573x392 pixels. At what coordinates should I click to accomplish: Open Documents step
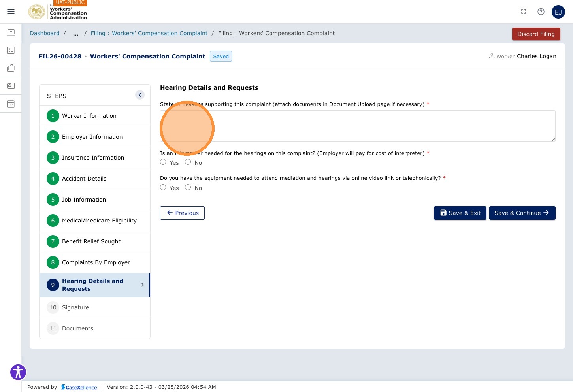(95, 328)
